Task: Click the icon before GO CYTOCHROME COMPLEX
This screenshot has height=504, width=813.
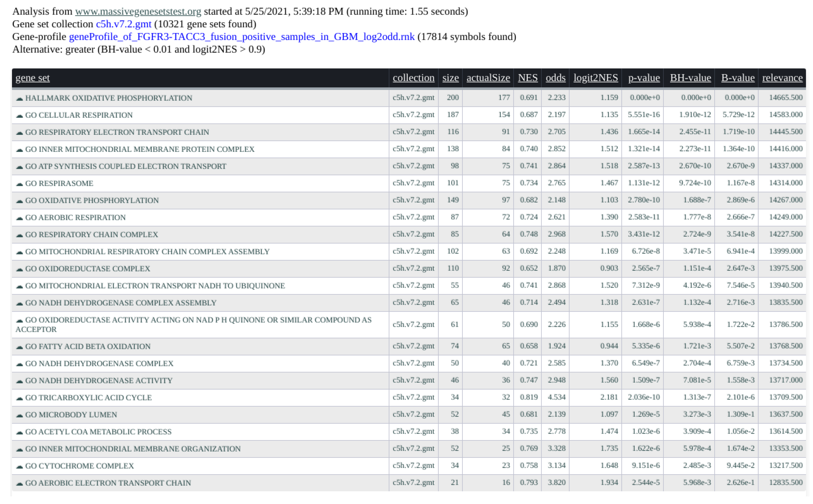Action: pyautogui.click(x=19, y=466)
